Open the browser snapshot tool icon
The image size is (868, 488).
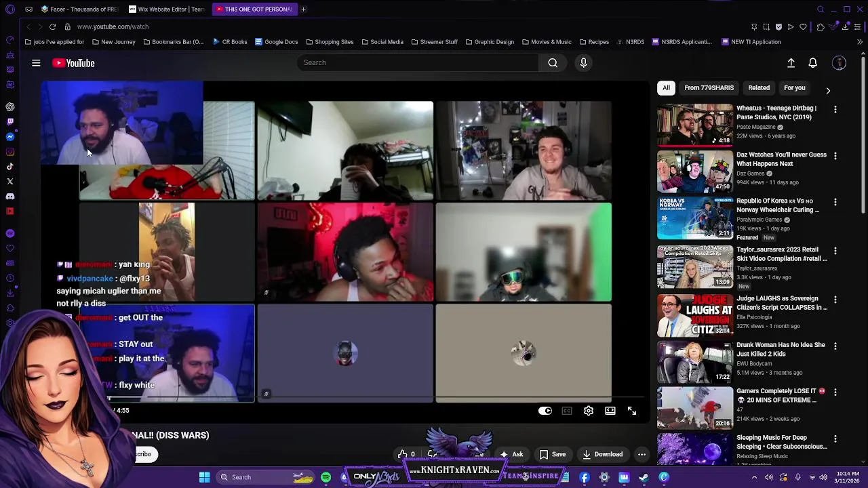(766, 26)
